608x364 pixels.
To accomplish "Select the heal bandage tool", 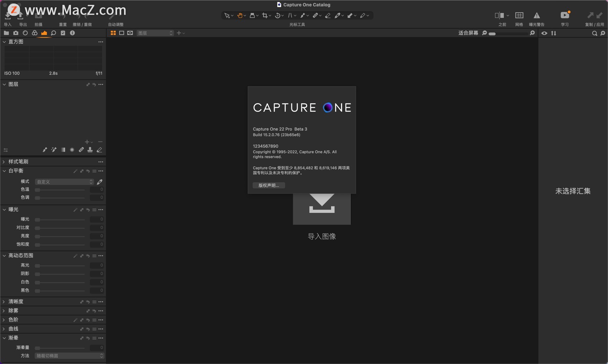I will 315,15.
